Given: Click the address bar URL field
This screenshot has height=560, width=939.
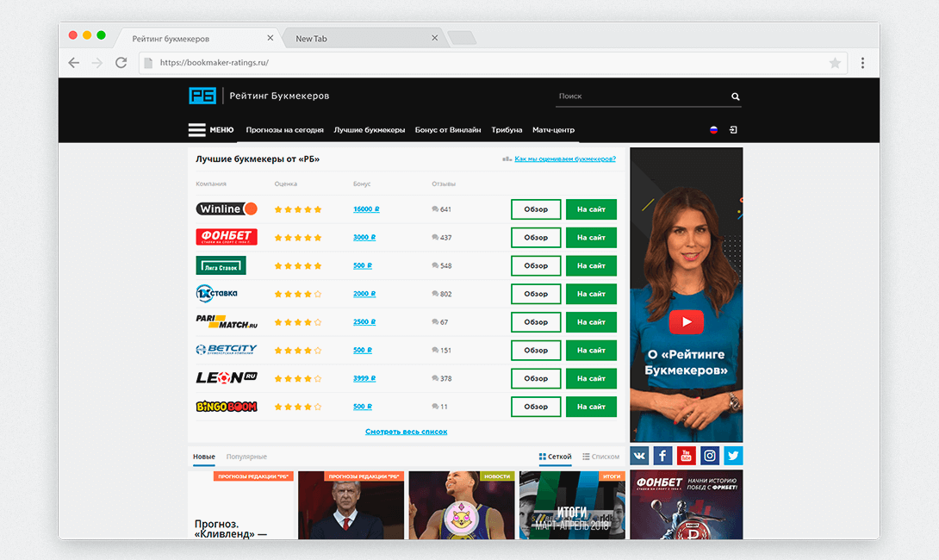Looking at the screenshot, I should [x=493, y=63].
